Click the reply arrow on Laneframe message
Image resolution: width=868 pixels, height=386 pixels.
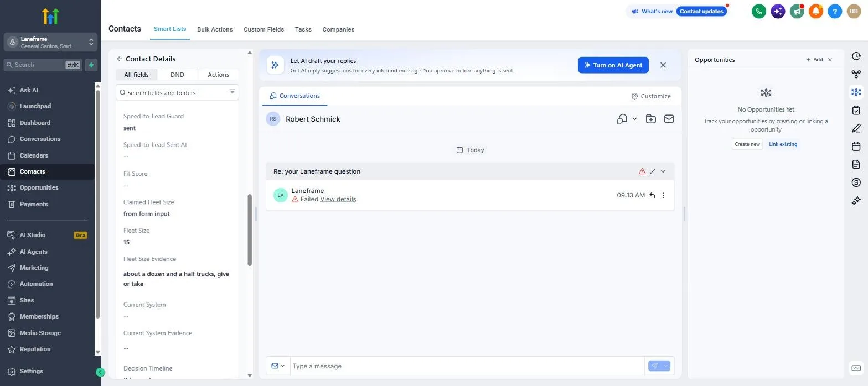click(x=652, y=195)
